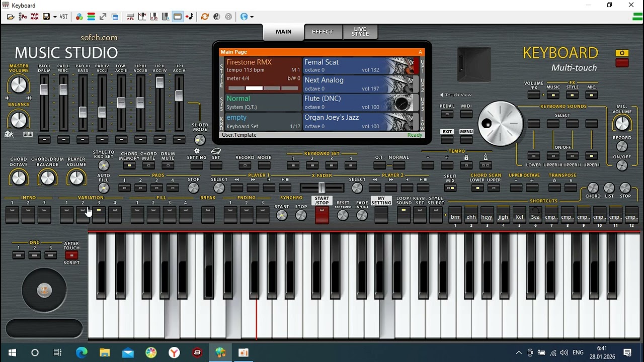The height and width of the screenshot is (362, 644).
Task: Toggle Upper I on/off button
Action: tap(592, 155)
